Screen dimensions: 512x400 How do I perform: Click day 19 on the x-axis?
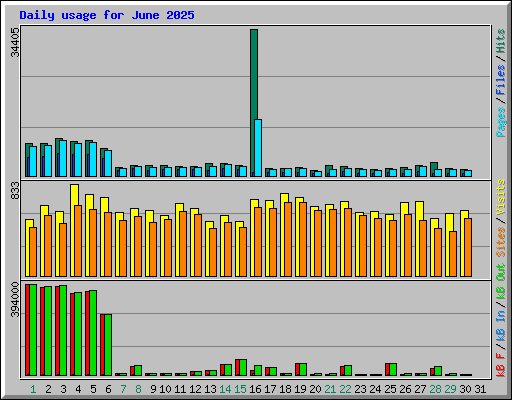(x=300, y=389)
